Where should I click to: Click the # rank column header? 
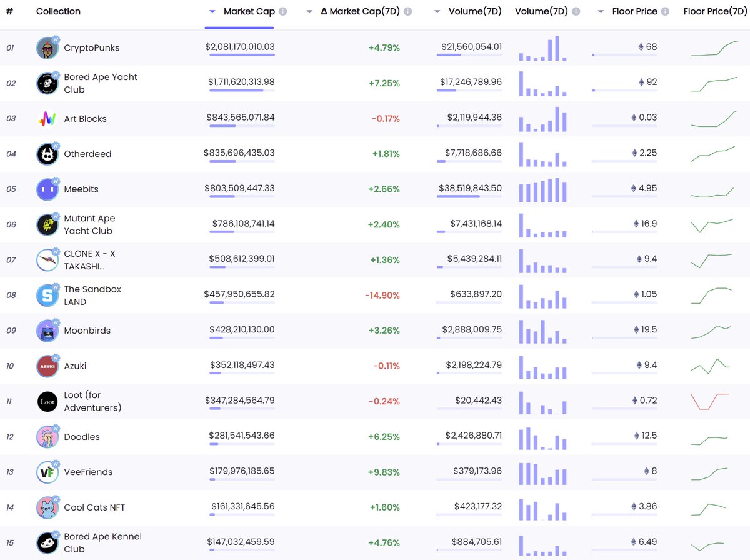coord(9,11)
